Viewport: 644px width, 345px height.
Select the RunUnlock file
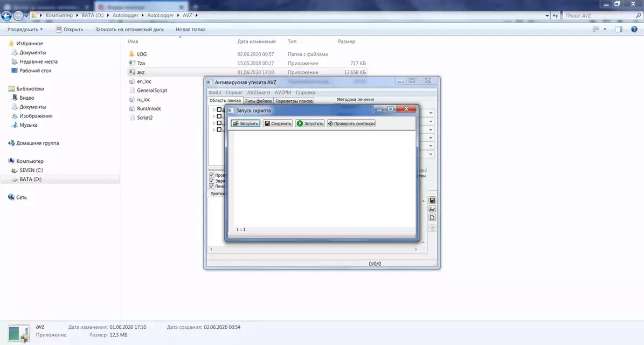point(149,108)
